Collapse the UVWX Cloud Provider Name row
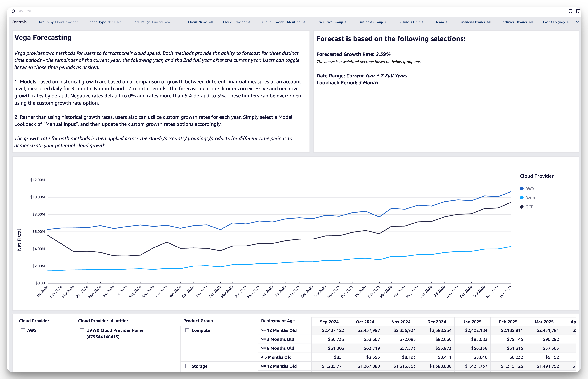The height and width of the screenshot is (379, 588). [82, 330]
